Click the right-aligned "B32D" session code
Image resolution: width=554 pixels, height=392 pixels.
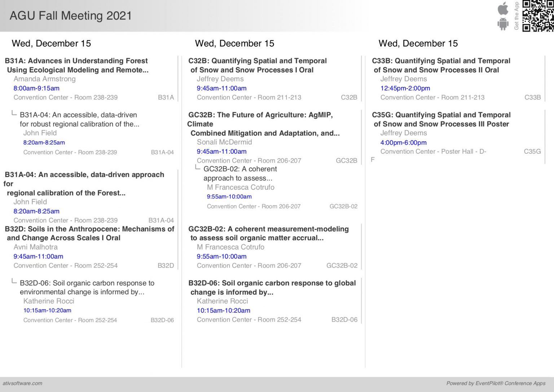click(166, 265)
